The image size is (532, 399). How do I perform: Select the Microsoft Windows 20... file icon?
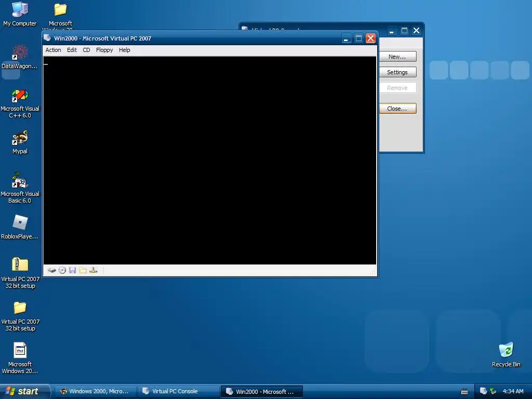20,358
